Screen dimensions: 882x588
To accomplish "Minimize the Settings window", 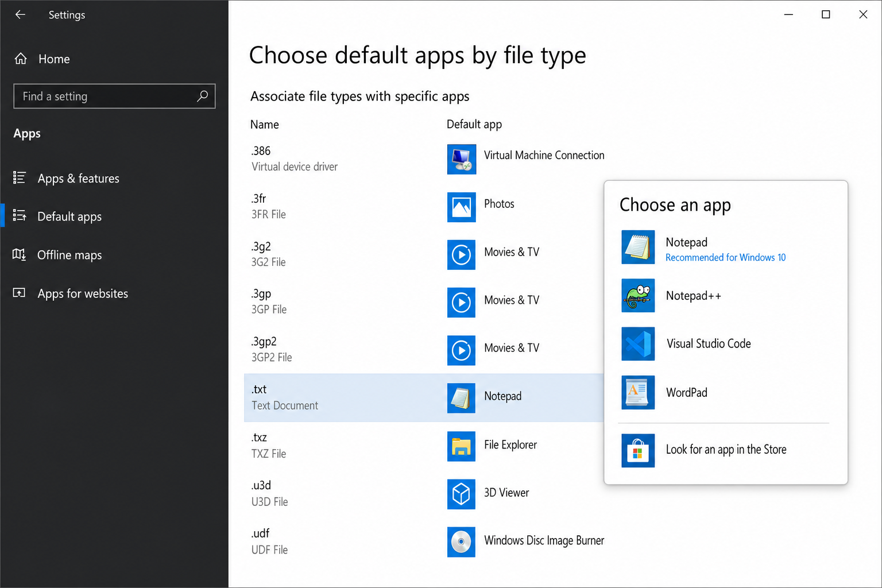I will [788, 14].
